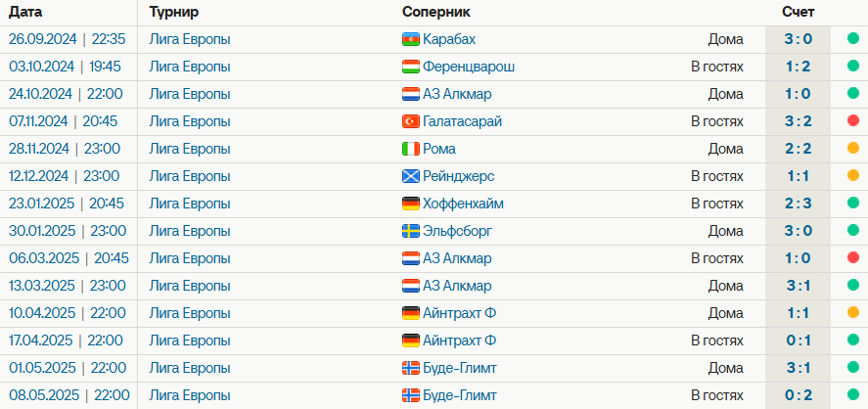Click the Norway flag in the 08.05.2025 row
The image size is (868, 409).
coord(411,395)
